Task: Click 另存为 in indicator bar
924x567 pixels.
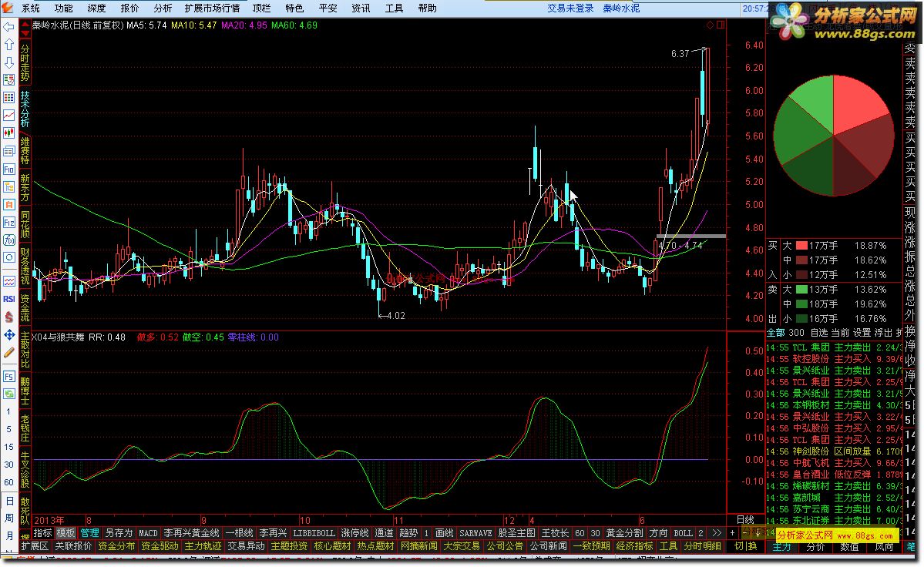Action: click(119, 533)
